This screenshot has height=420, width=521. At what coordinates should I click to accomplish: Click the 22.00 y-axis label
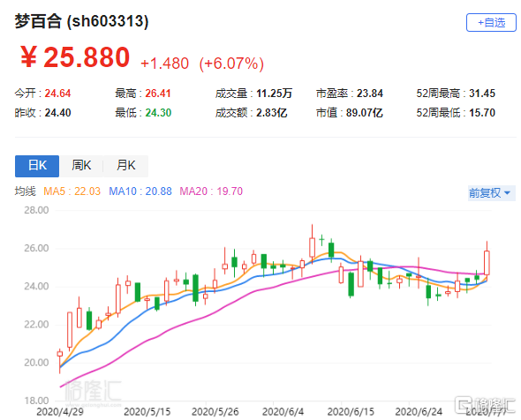tap(36, 325)
